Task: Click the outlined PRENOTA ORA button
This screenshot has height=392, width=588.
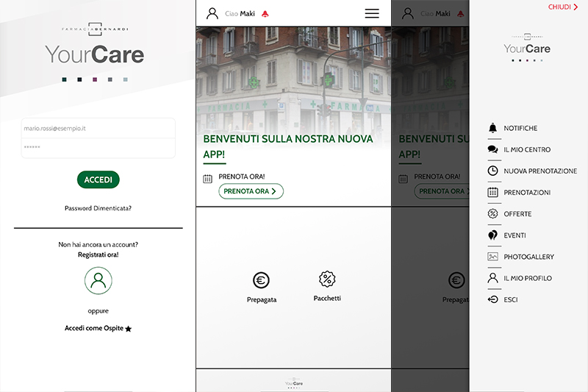Action: point(251,191)
